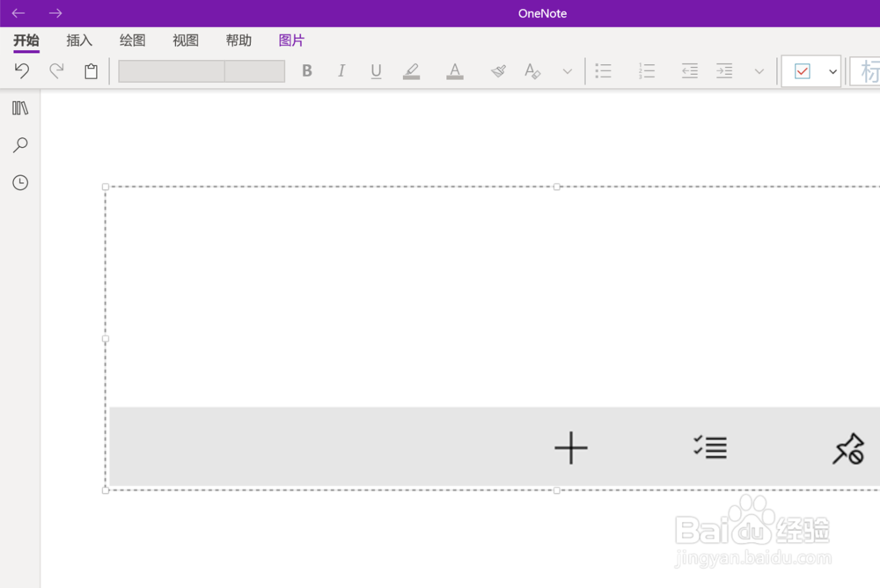Apply the font color
Viewport: 880px width, 588px height.
tap(455, 71)
